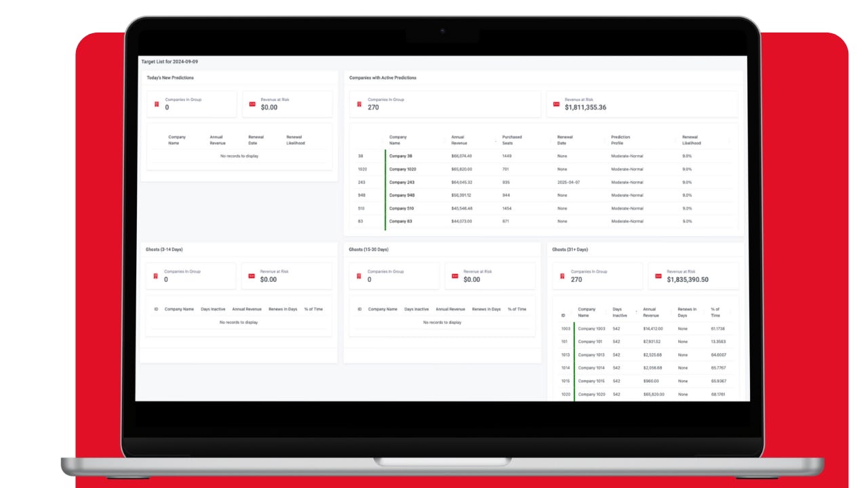Viewport: 868px width, 488px height.
Task: Click the red dollar icon beside $0.00 Revenue at Risk
Action: [x=251, y=103]
